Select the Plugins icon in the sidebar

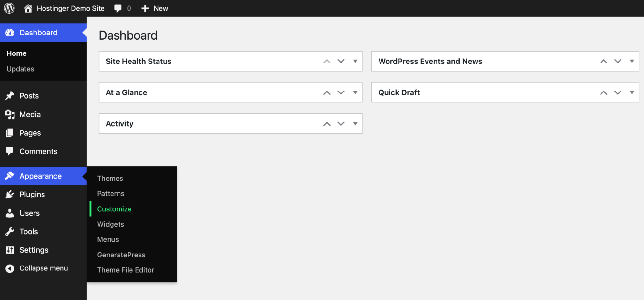pos(10,194)
